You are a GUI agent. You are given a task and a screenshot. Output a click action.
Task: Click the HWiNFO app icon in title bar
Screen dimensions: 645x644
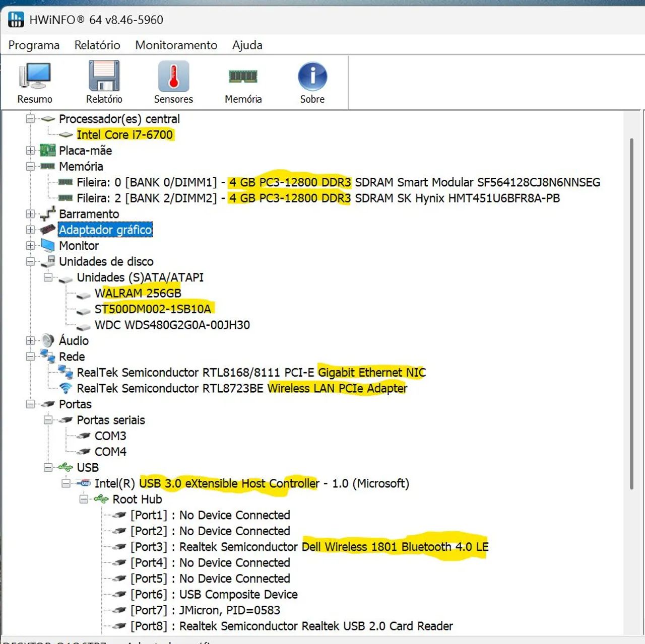coord(16,19)
